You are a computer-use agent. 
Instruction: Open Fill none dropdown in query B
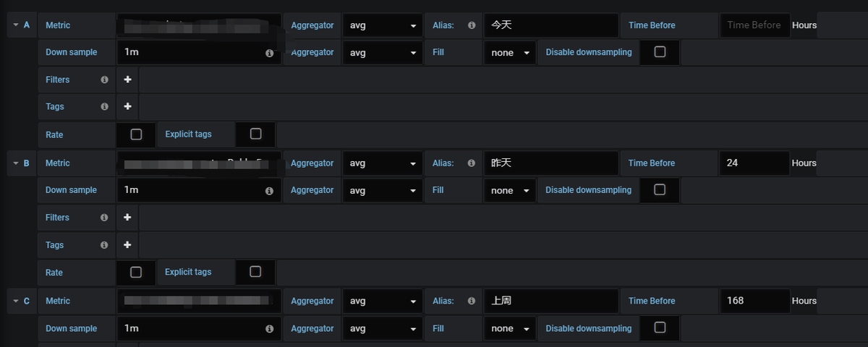pyautogui.click(x=510, y=191)
